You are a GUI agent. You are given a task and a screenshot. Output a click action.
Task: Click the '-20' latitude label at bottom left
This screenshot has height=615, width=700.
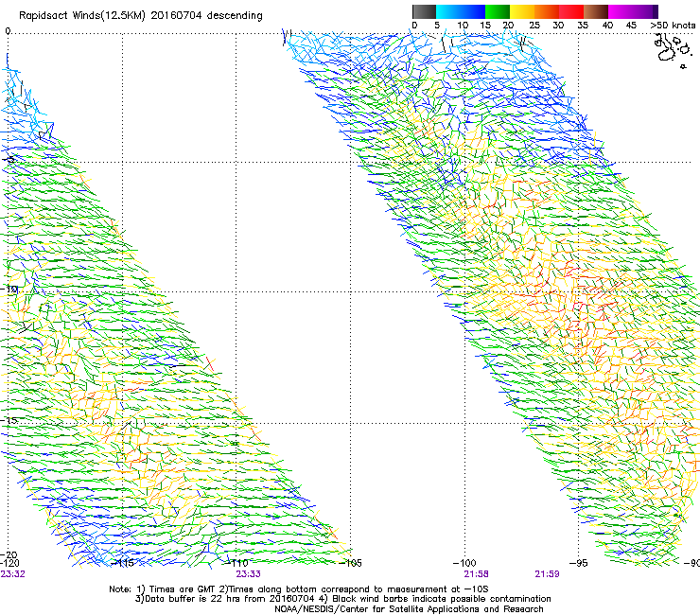[9, 555]
